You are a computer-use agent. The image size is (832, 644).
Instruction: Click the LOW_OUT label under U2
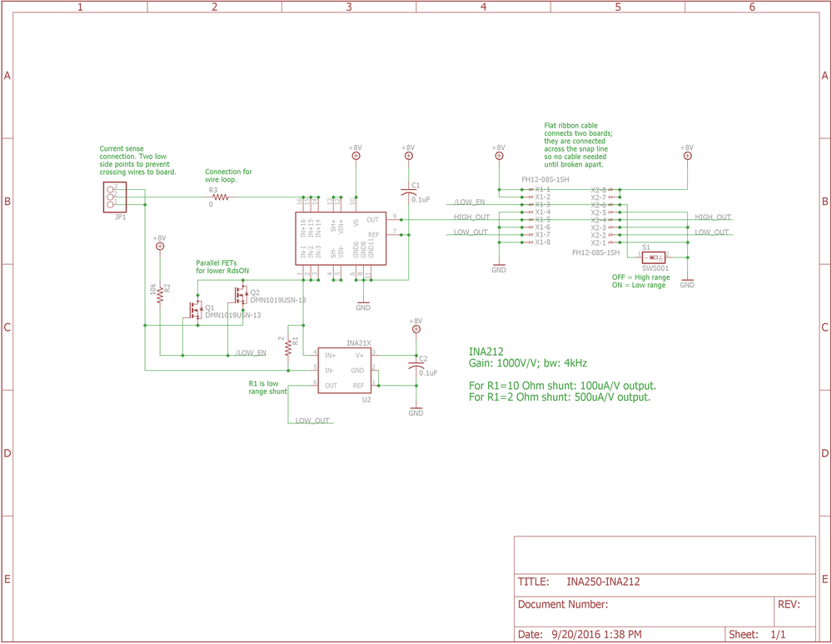click(x=312, y=421)
